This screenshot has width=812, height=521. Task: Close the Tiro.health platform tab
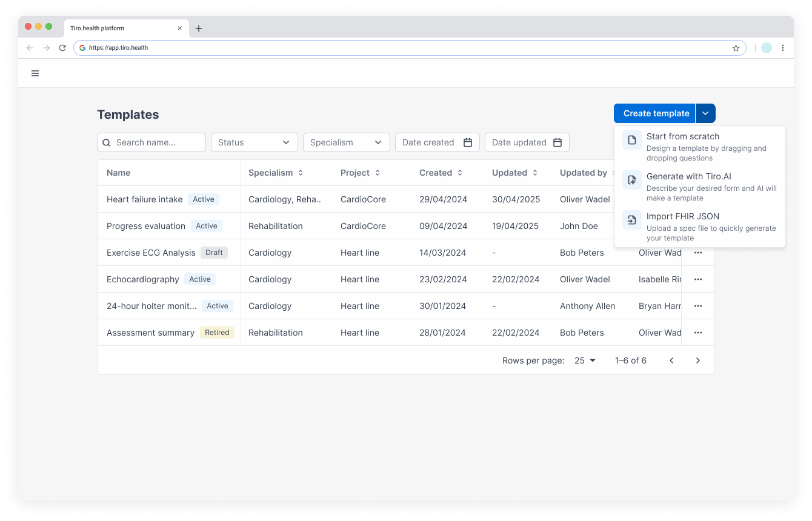point(179,28)
